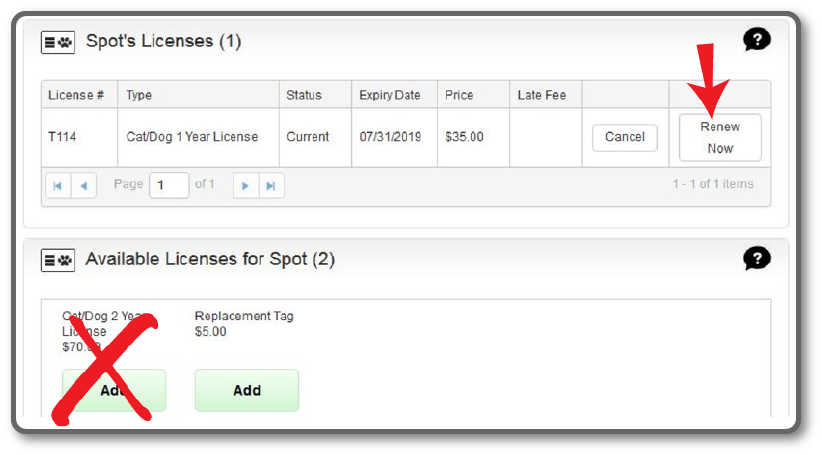This screenshot has width=822, height=455.
Task: Click the Spot's Licenses list paw icon
Action: tap(58, 42)
